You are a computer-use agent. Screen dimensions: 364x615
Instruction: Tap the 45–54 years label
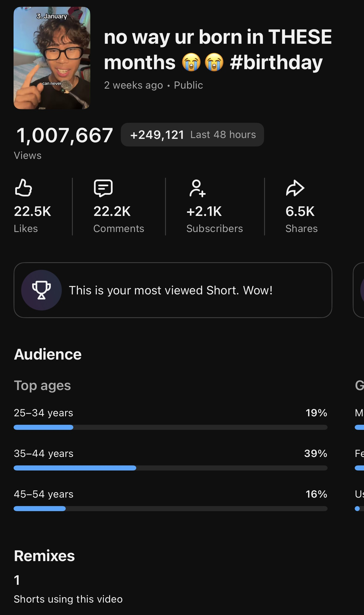coord(44,494)
